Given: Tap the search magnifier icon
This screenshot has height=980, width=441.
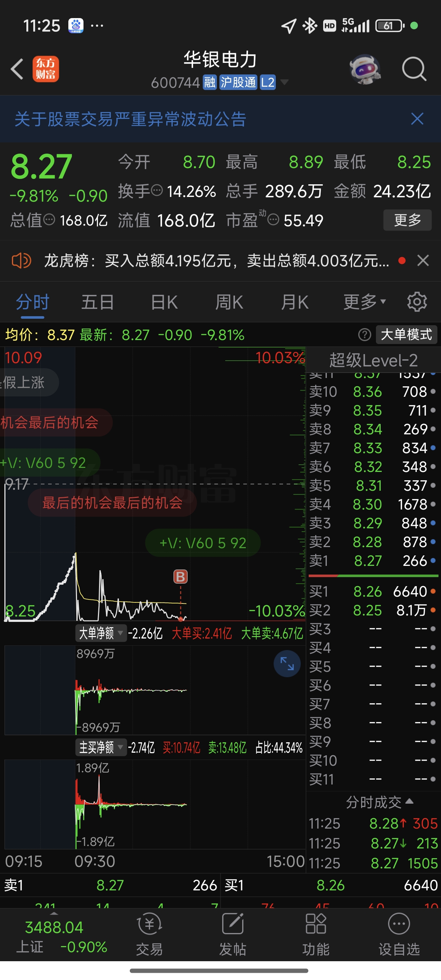Looking at the screenshot, I should click(414, 69).
